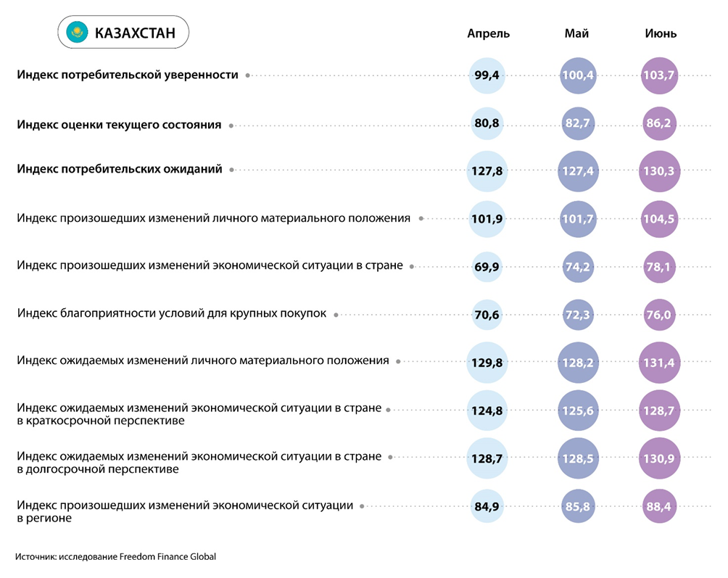The height and width of the screenshot is (578, 728).
Task: Click the Июнь column header
Action: click(x=661, y=33)
